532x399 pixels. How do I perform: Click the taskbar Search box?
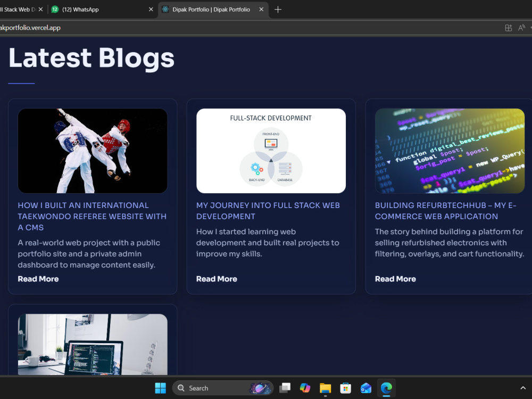click(222, 388)
